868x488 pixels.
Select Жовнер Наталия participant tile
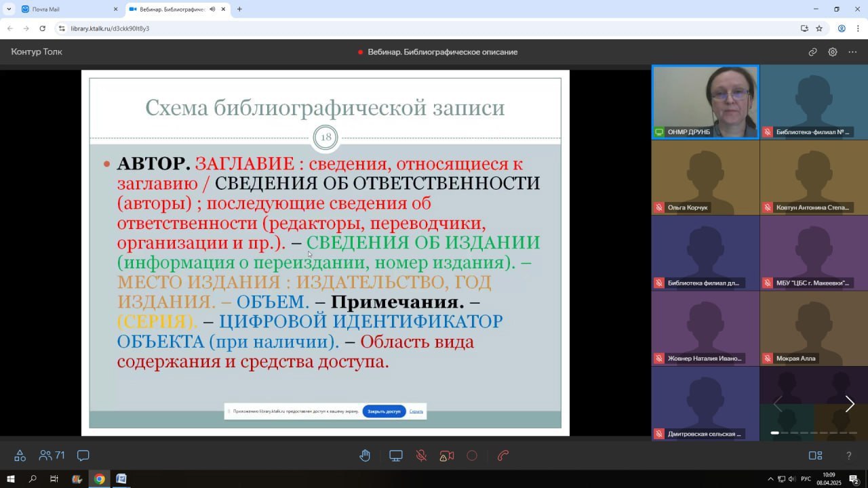tap(705, 328)
